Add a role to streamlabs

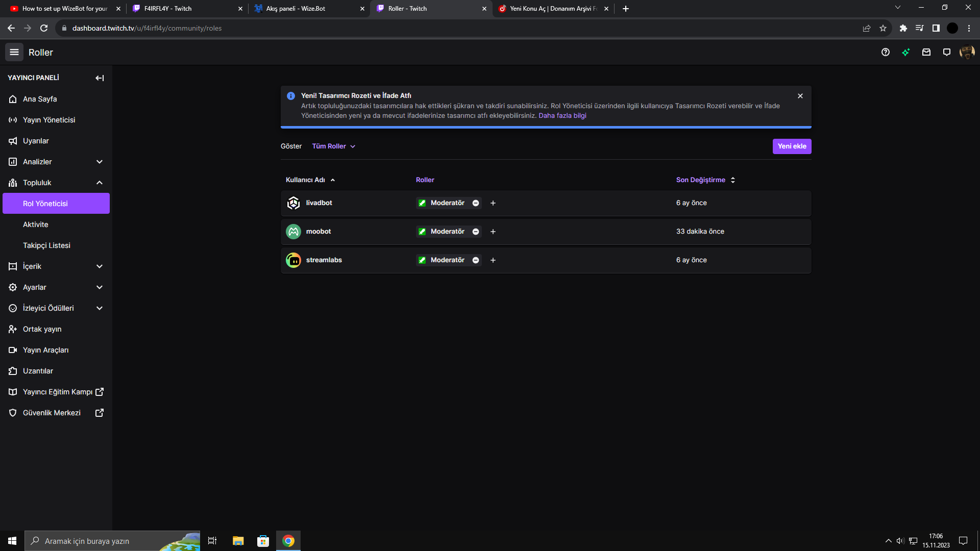click(x=493, y=260)
